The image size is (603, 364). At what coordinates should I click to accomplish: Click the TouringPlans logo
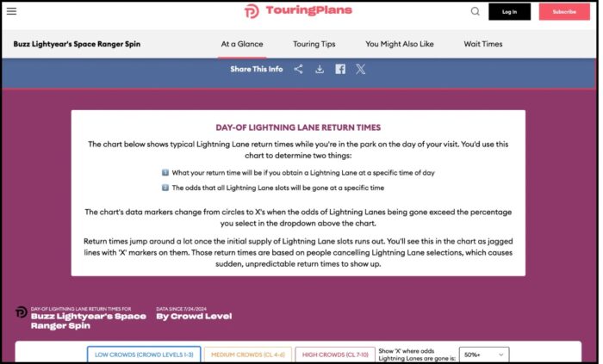(298, 10)
